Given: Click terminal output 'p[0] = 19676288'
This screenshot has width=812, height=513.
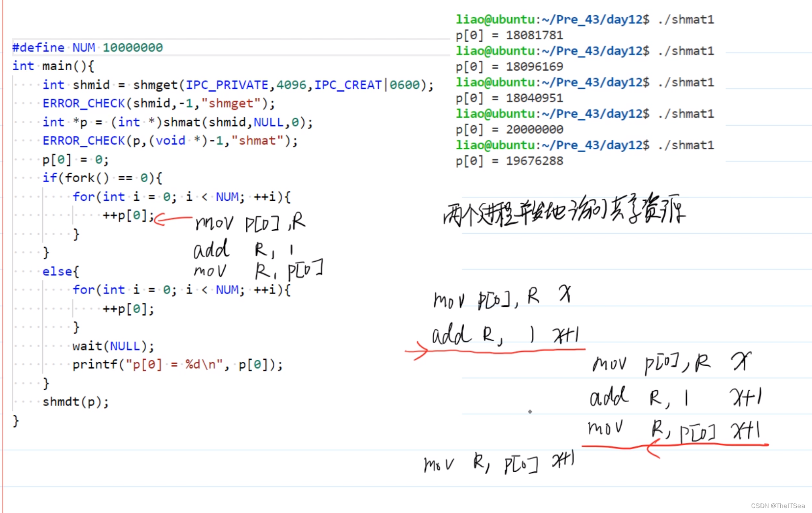Looking at the screenshot, I should [x=509, y=161].
